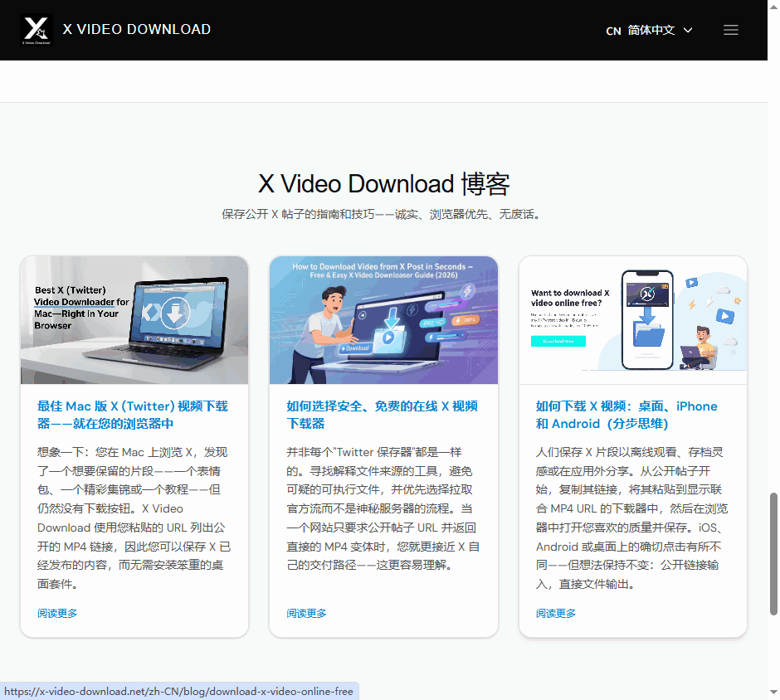Click 阅读更多 under the Mac downloader card
Image resolution: width=780 pixels, height=700 pixels.
coord(57,613)
